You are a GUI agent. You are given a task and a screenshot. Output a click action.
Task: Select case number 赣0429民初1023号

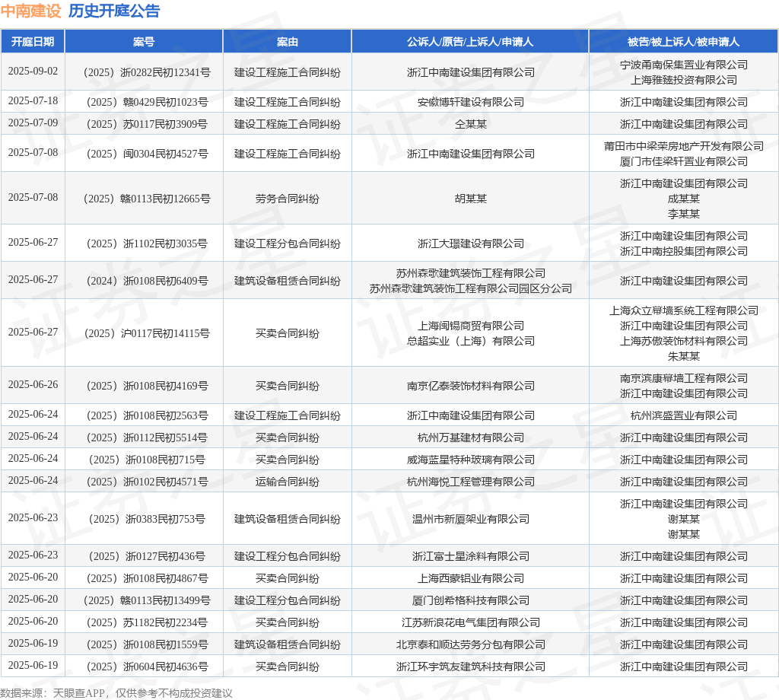(147, 103)
